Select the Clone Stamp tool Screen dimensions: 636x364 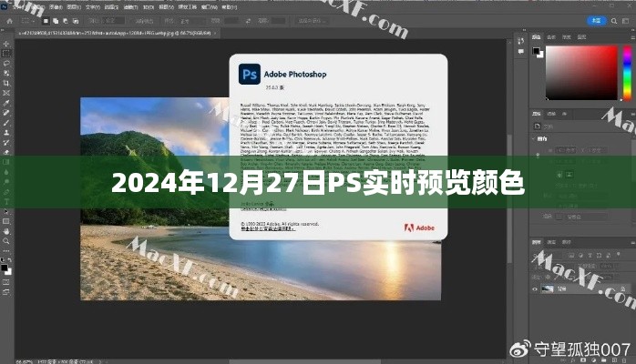click(x=6, y=133)
